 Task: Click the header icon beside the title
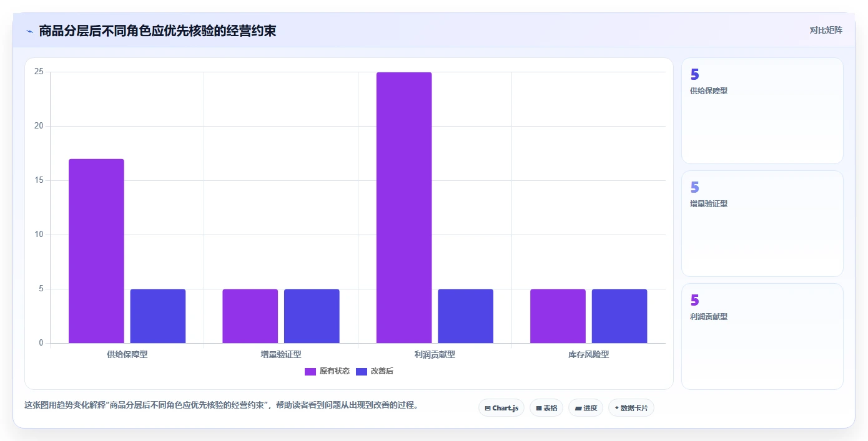click(29, 31)
